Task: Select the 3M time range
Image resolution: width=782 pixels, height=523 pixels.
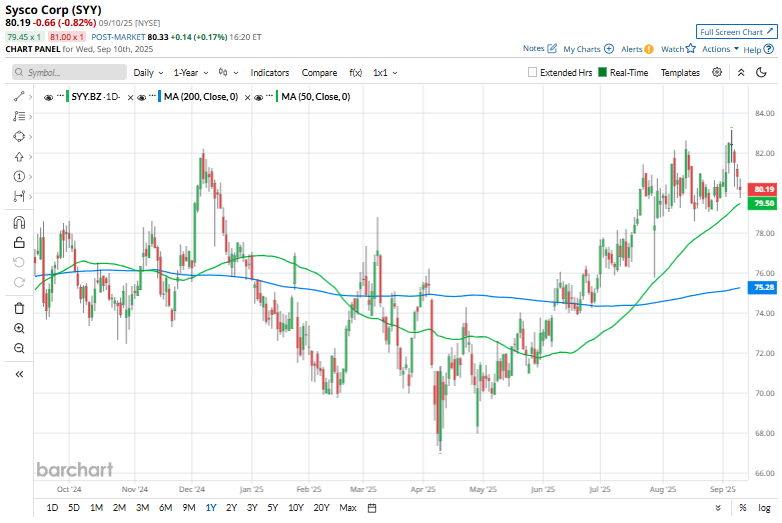Action: click(x=143, y=508)
